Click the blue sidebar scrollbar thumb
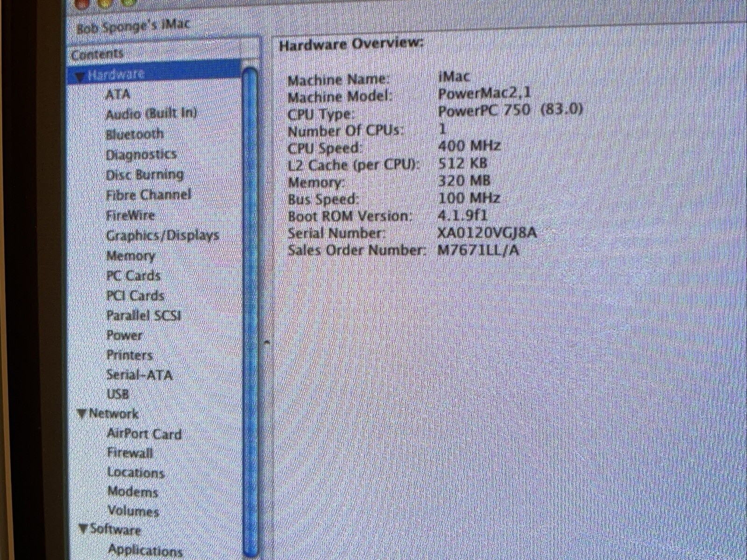The width and height of the screenshot is (747, 560). (250, 312)
